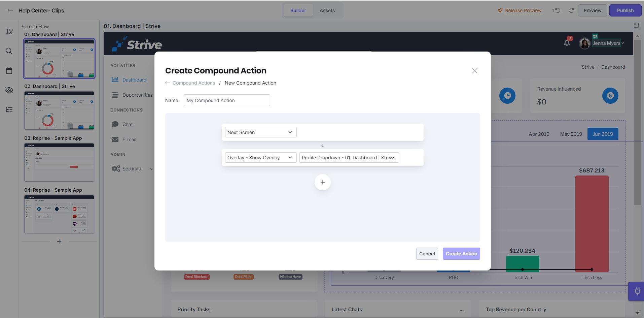The image size is (644, 318).
Task: Click the screen flow sort icon at sidebar top
Action: tap(9, 31)
